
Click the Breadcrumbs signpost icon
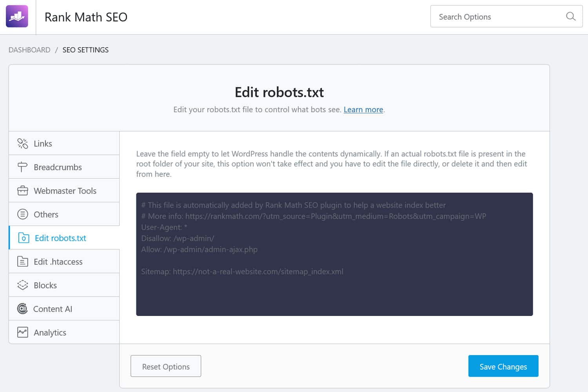[x=22, y=167]
